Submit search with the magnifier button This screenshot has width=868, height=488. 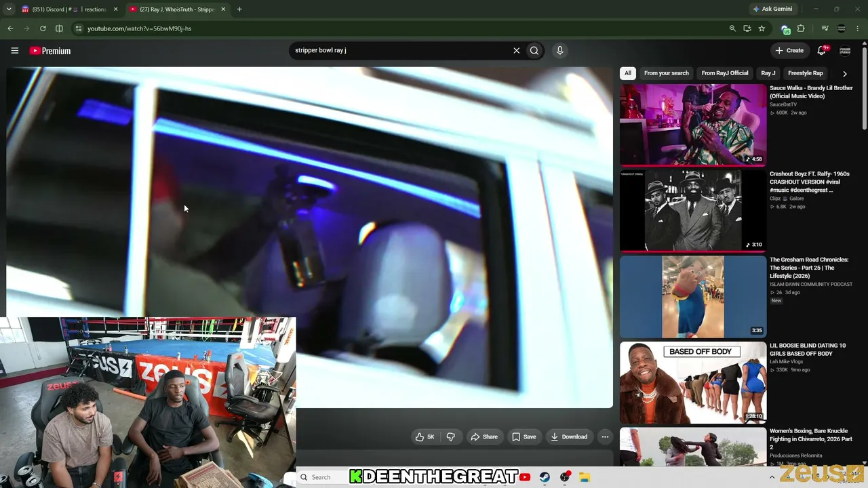click(534, 50)
